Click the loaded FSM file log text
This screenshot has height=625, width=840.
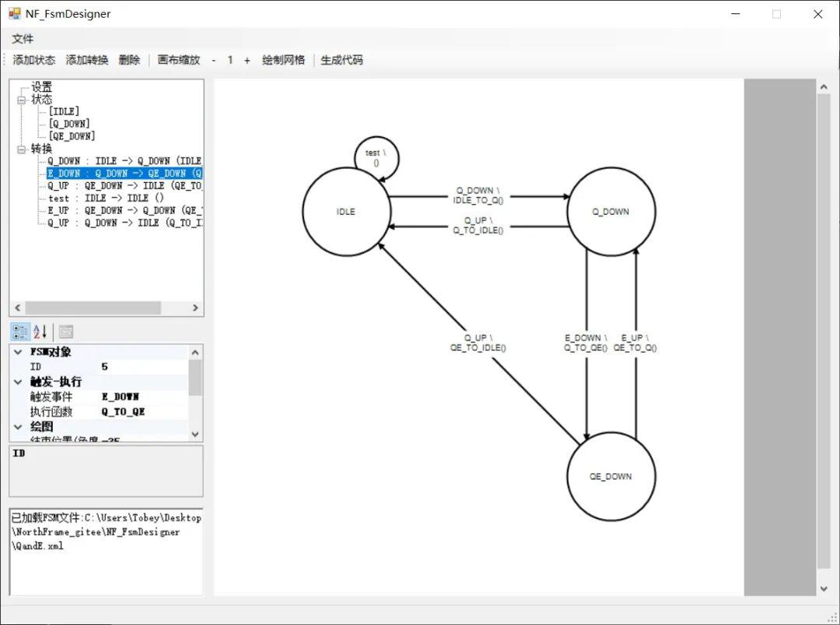106,532
